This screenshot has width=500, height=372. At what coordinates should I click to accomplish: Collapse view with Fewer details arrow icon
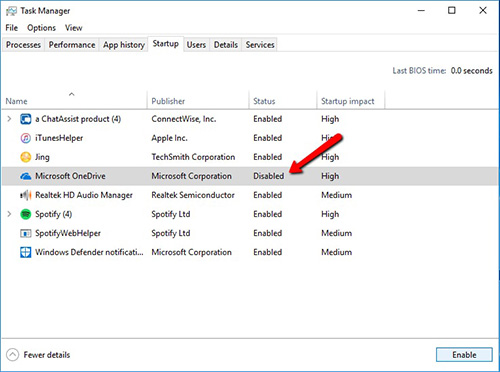13,355
